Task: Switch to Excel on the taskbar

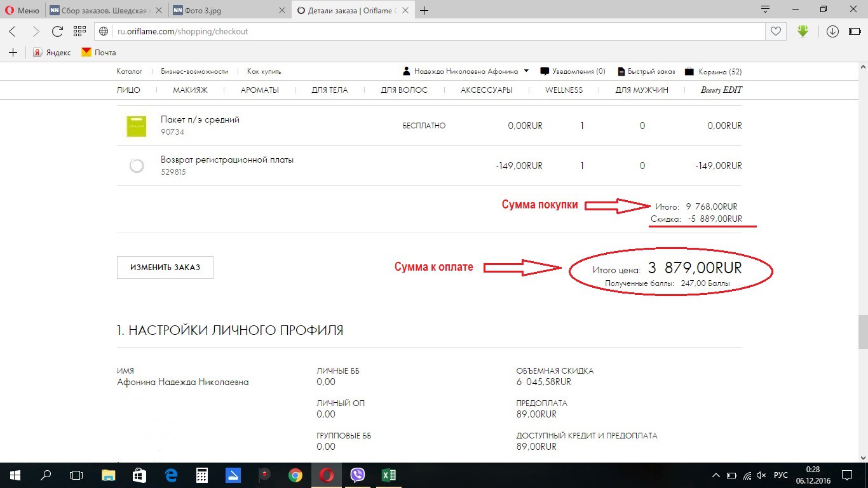Action: 389,475
